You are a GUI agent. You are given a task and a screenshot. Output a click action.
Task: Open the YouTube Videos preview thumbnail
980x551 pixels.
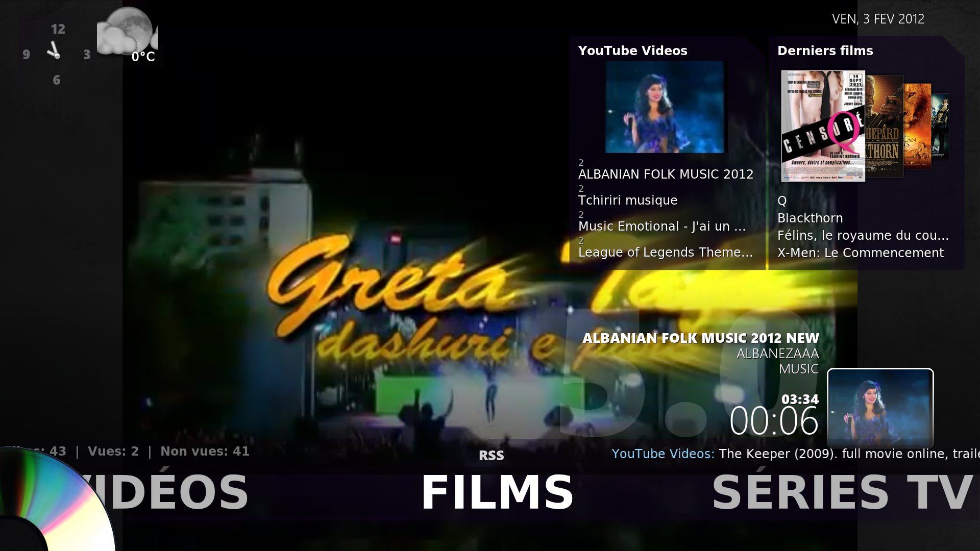click(x=665, y=107)
